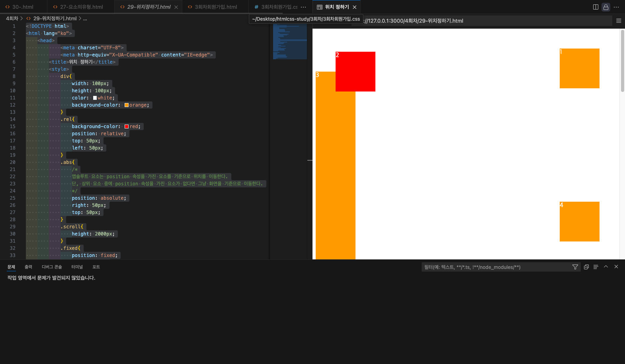
Task: Click line number 20 in the gutter
Action: pos(13,162)
